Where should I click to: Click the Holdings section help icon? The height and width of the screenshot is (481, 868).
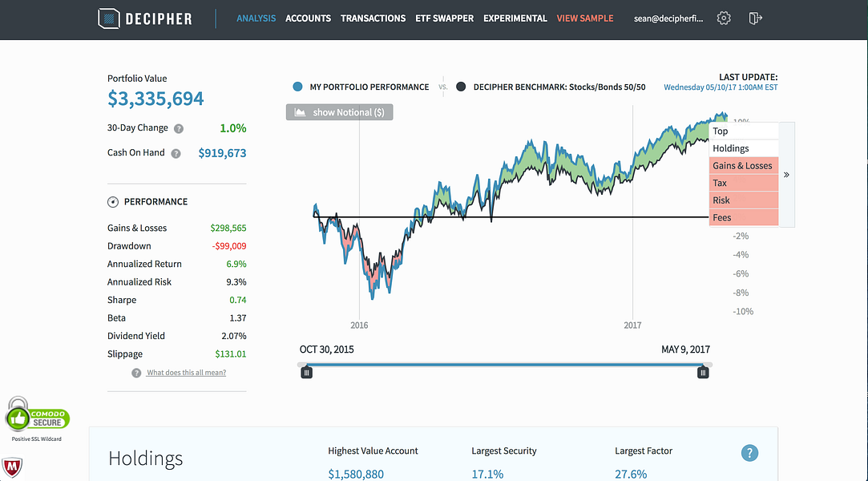pos(749,453)
